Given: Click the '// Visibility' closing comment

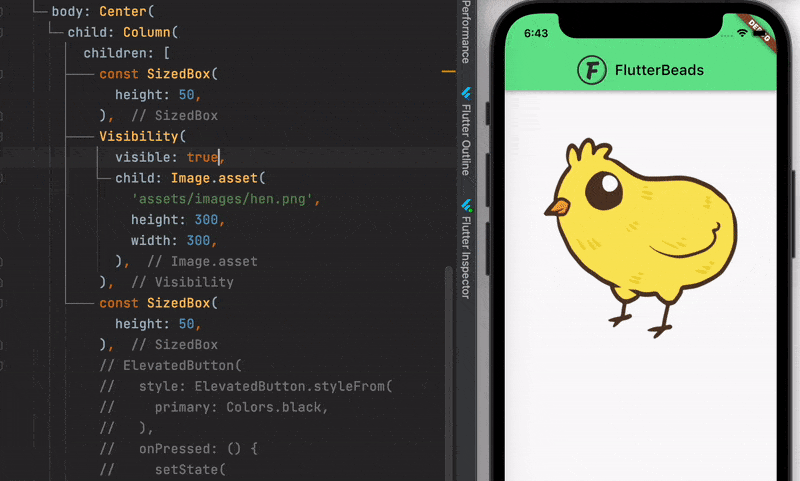Looking at the screenshot, I should [x=182, y=282].
